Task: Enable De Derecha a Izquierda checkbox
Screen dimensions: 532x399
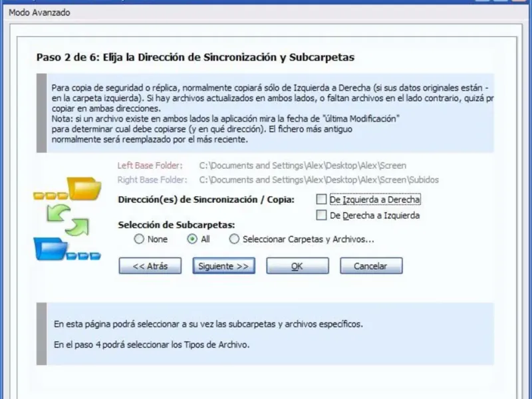Action: pyautogui.click(x=321, y=215)
